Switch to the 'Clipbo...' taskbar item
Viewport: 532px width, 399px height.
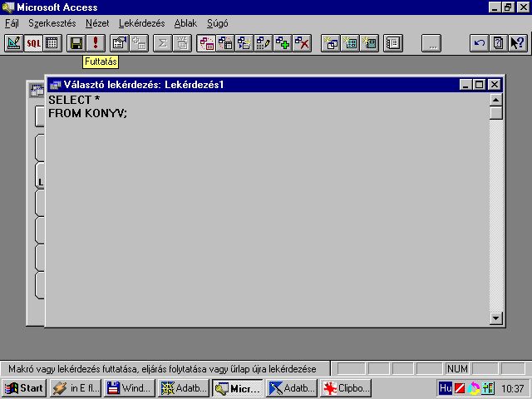click(x=346, y=388)
